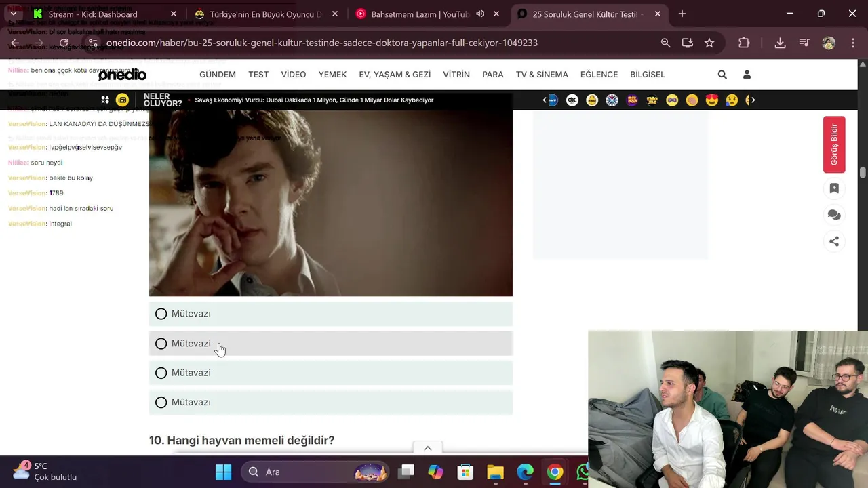The width and height of the screenshot is (868, 488).
Task: Click the yellow news icon beside Neler Oluyor
Action: tap(122, 100)
